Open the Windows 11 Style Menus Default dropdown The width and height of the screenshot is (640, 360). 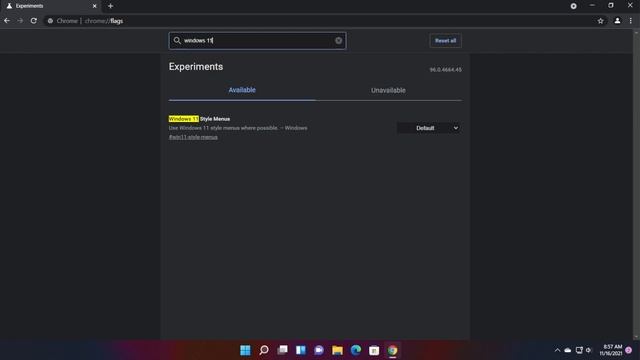(429, 128)
